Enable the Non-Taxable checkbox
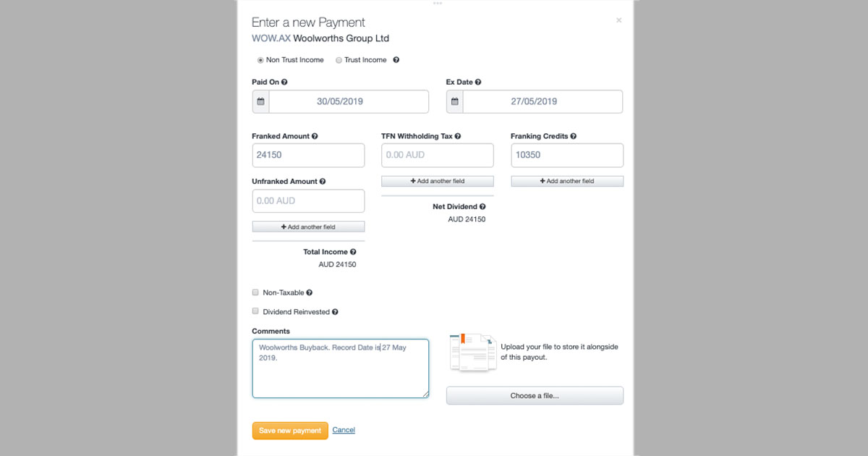Image resolution: width=868 pixels, height=456 pixels. point(255,292)
